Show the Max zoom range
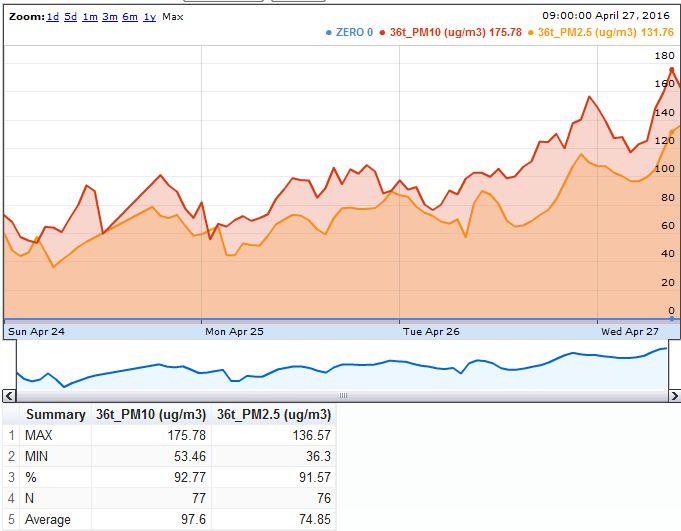Image resolution: width=681 pixels, height=531 pixels. coord(173,17)
